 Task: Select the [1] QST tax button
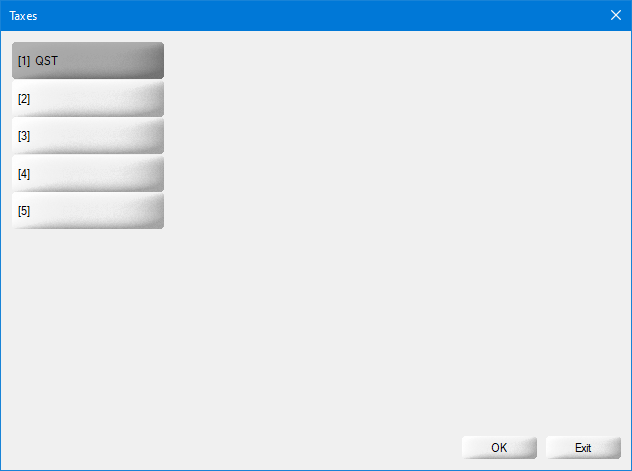pos(88,60)
